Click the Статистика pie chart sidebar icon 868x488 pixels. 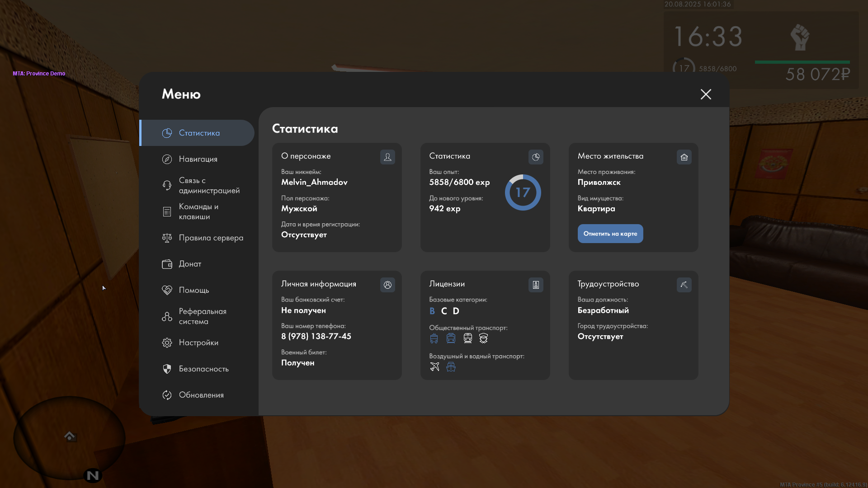click(167, 133)
